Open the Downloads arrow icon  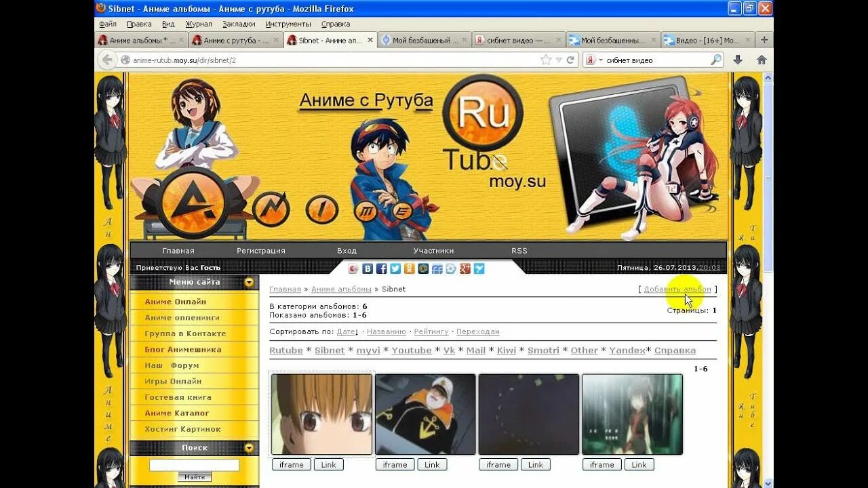click(x=738, y=60)
